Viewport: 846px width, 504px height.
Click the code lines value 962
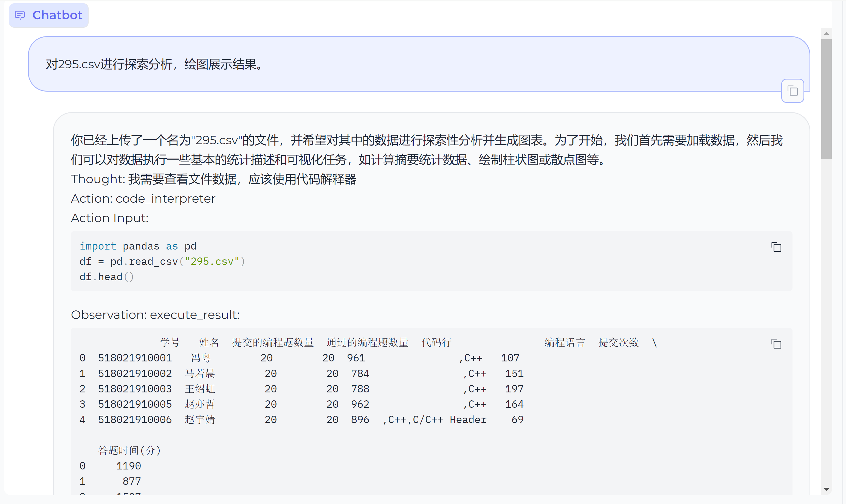[360, 404]
